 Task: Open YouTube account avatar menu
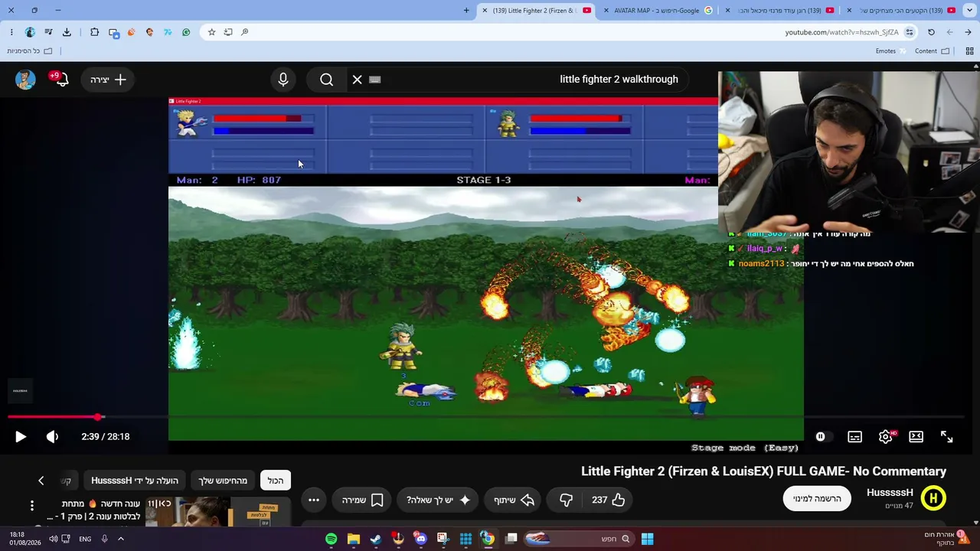[25, 80]
